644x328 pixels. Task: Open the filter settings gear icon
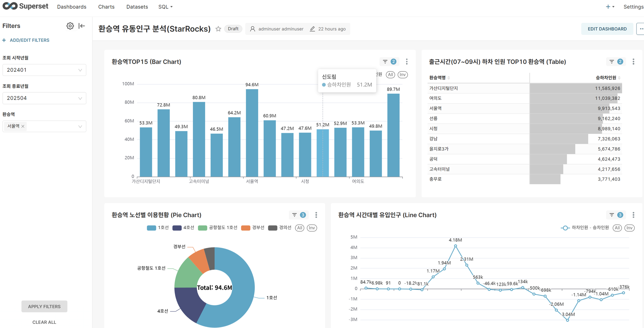70,26
